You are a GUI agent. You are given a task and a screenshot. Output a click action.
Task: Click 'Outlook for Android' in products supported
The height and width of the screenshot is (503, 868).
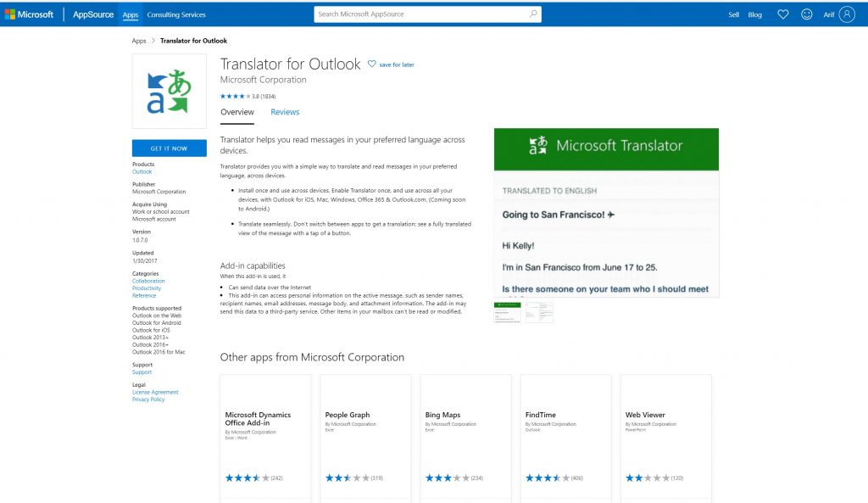click(156, 323)
